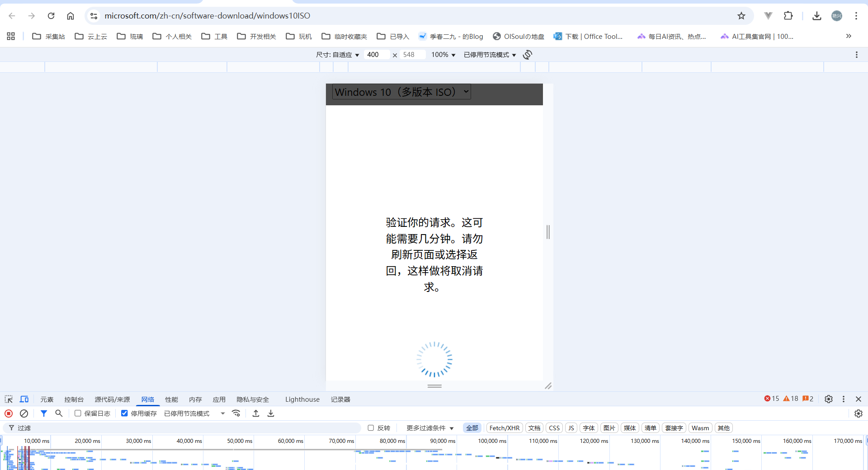
Task: Click the import HAR upload icon
Action: coord(256,414)
